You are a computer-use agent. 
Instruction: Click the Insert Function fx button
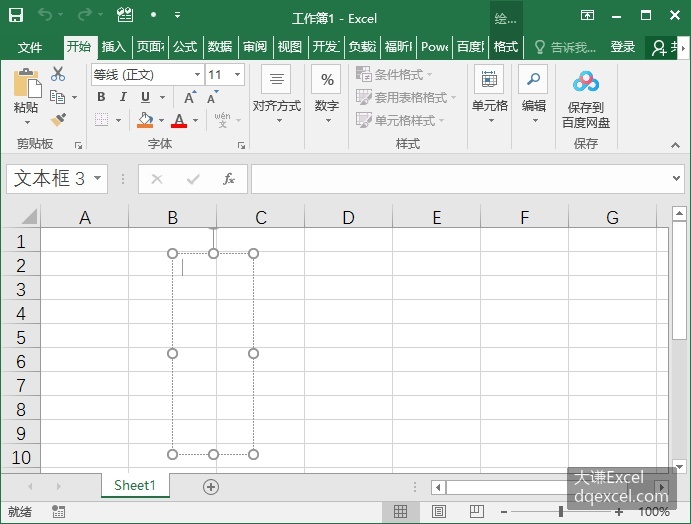[x=228, y=178]
